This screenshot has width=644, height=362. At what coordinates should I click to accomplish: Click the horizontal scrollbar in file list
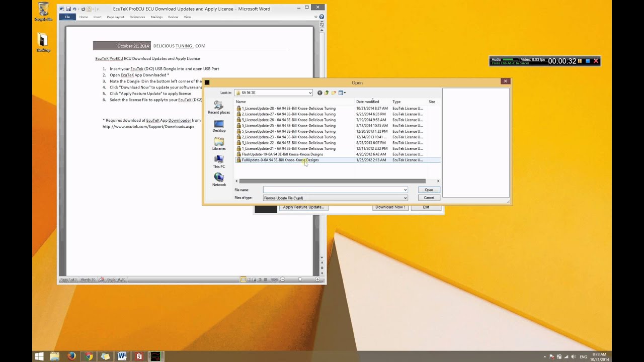(332, 181)
